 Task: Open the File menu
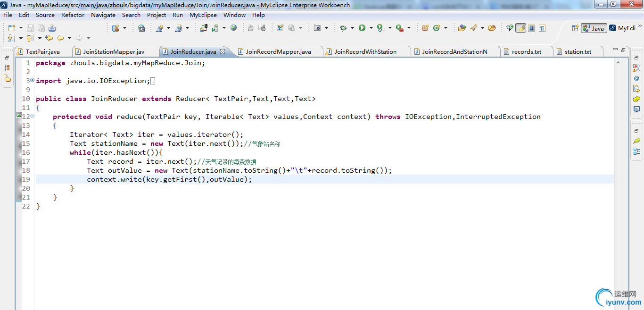(8, 15)
